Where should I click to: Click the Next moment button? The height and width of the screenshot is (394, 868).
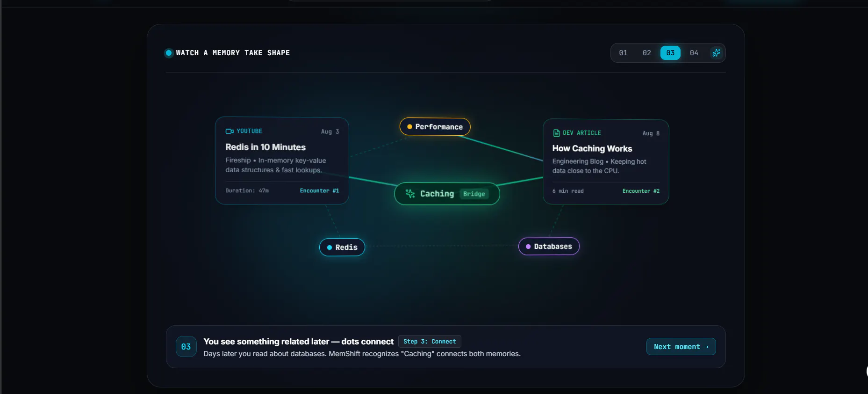point(681,347)
